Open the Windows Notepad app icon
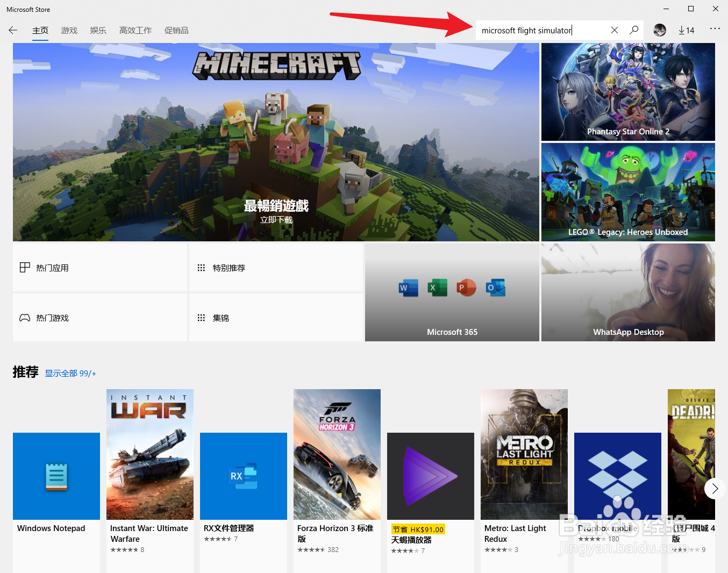The width and height of the screenshot is (728, 573). [56, 476]
